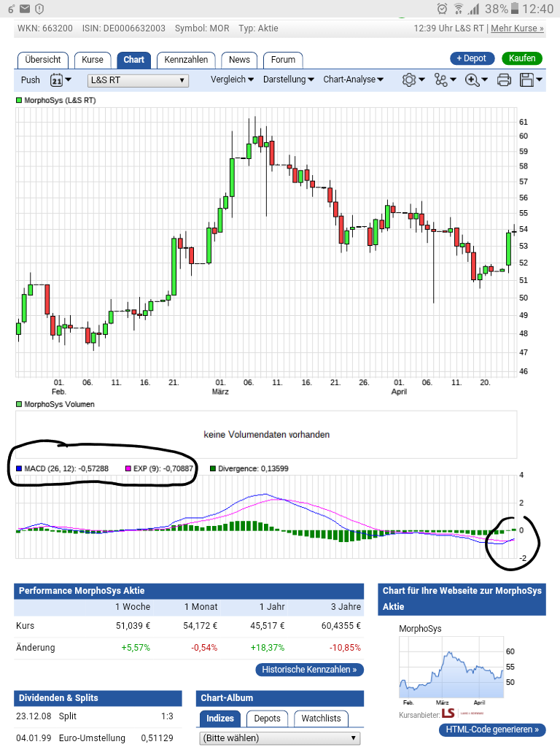Click the Dividenden & Splits header
Screen dimensions: 560x747
98,698
